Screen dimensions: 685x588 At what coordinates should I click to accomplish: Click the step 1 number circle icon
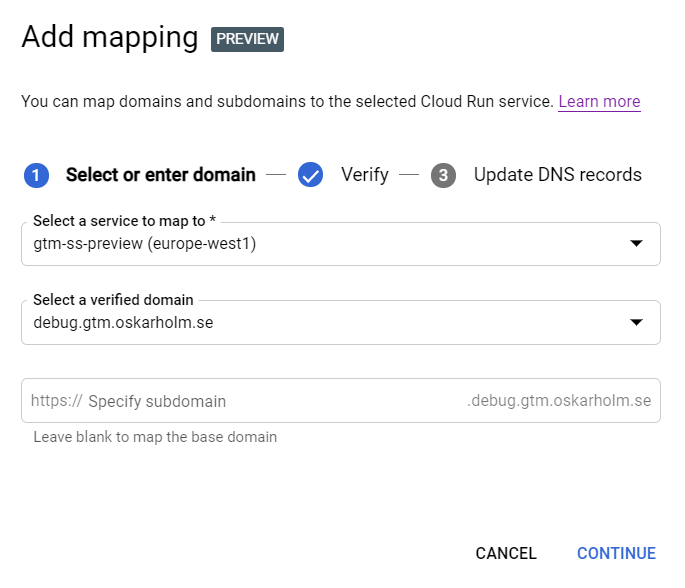(x=35, y=175)
